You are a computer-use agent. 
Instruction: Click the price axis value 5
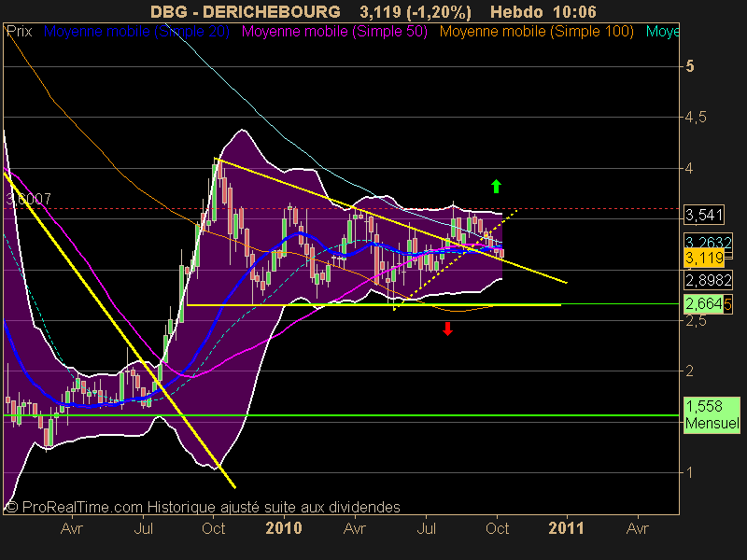(690, 66)
